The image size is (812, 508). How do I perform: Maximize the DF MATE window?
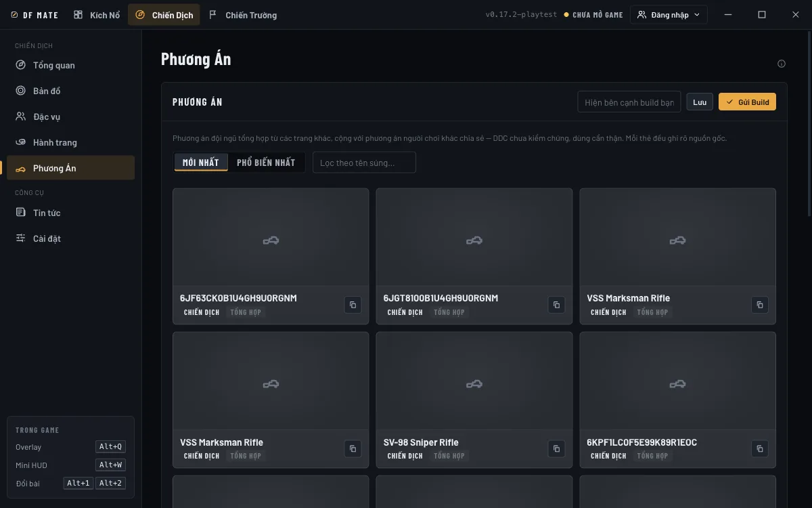pyautogui.click(x=762, y=15)
